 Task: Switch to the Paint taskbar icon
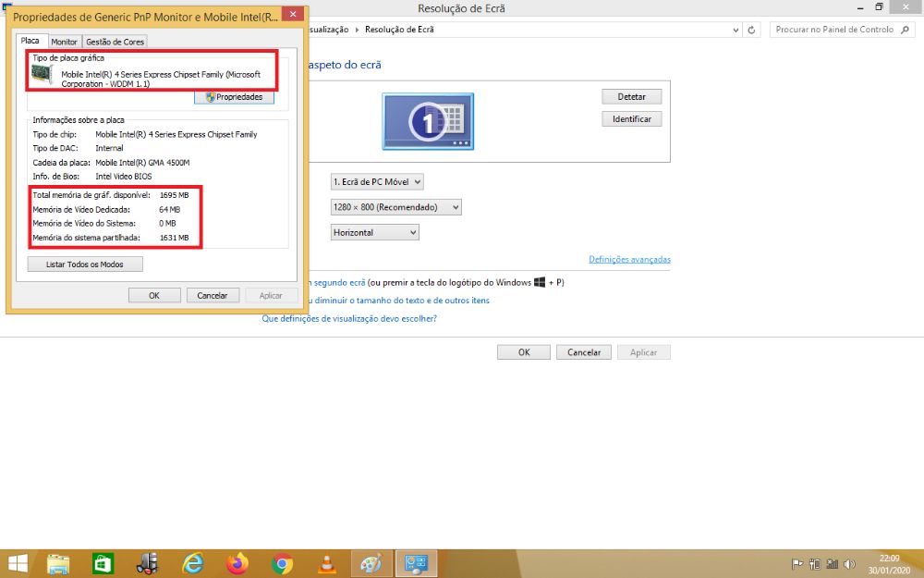coord(371,564)
